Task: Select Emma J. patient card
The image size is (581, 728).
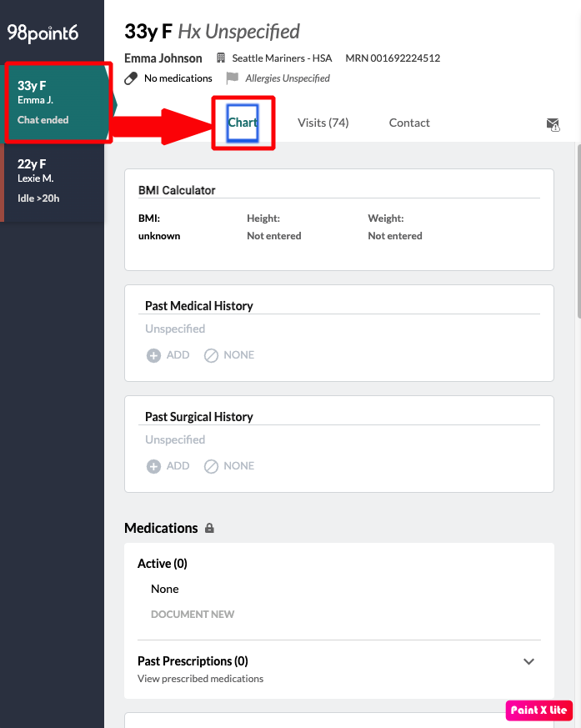Action: coord(54,102)
